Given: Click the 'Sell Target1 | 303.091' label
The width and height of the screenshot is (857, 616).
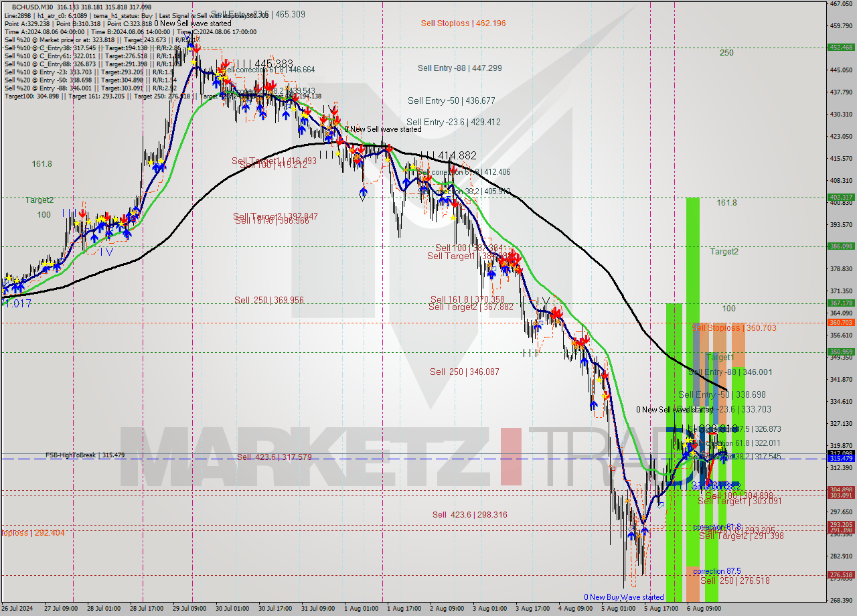Looking at the screenshot, I should pos(740,501).
